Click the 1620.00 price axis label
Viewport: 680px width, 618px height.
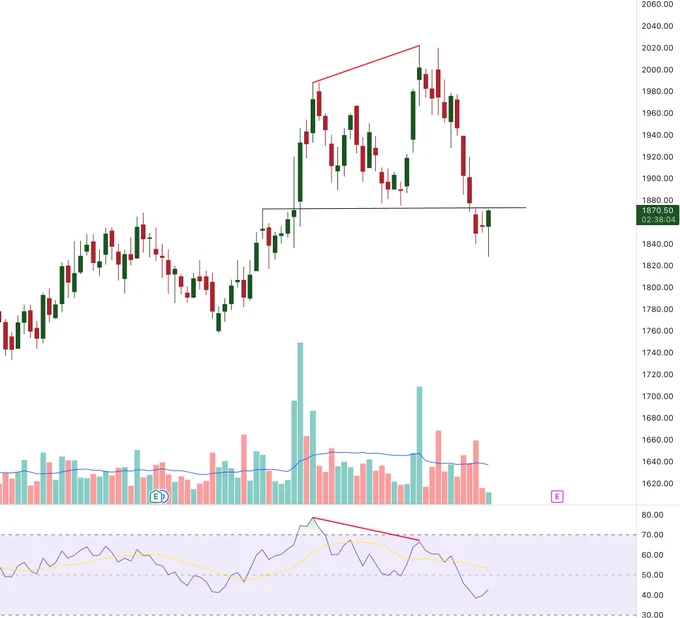(x=657, y=484)
